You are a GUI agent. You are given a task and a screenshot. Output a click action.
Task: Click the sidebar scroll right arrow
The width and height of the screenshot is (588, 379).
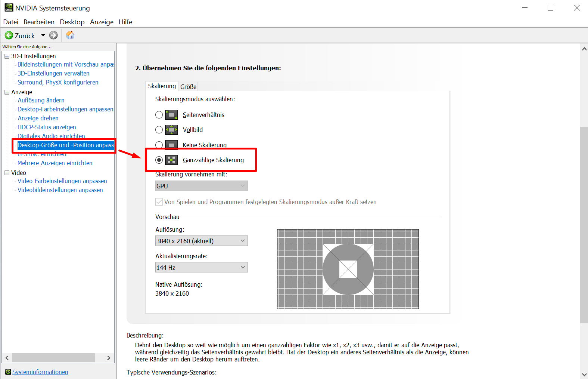109,358
